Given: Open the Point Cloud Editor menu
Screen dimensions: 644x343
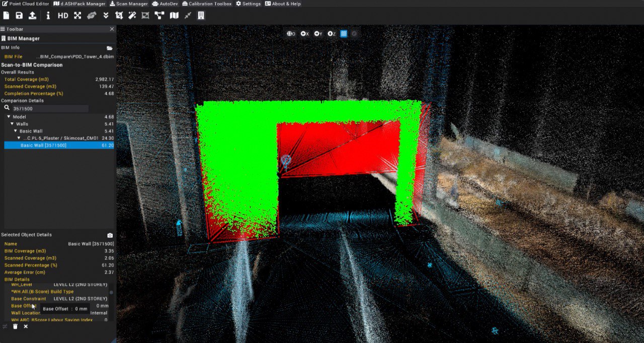Looking at the screenshot, I should [x=25, y=4].
